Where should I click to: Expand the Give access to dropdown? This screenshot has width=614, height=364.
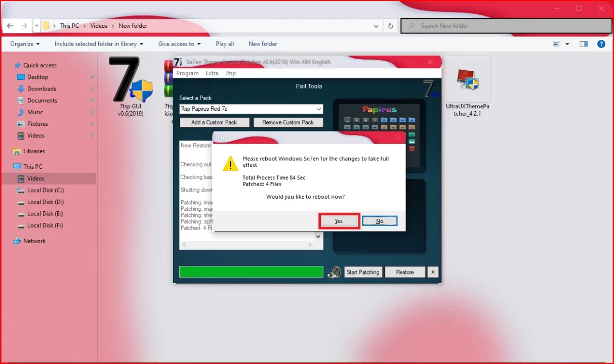pos(179,44)
